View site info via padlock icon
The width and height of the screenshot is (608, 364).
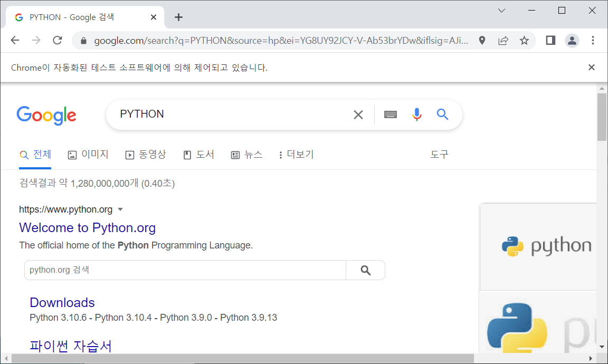tap(83, 40)
